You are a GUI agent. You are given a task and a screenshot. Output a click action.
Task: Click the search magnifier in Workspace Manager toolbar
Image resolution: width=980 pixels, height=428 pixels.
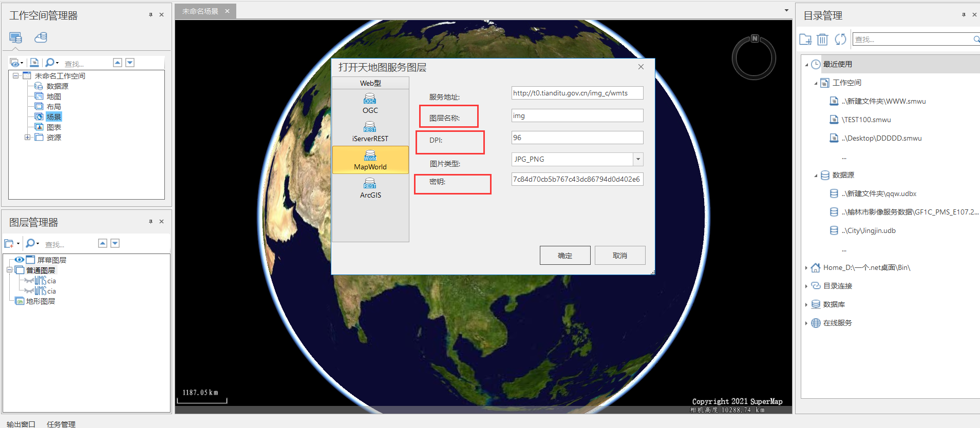[50, 63]
